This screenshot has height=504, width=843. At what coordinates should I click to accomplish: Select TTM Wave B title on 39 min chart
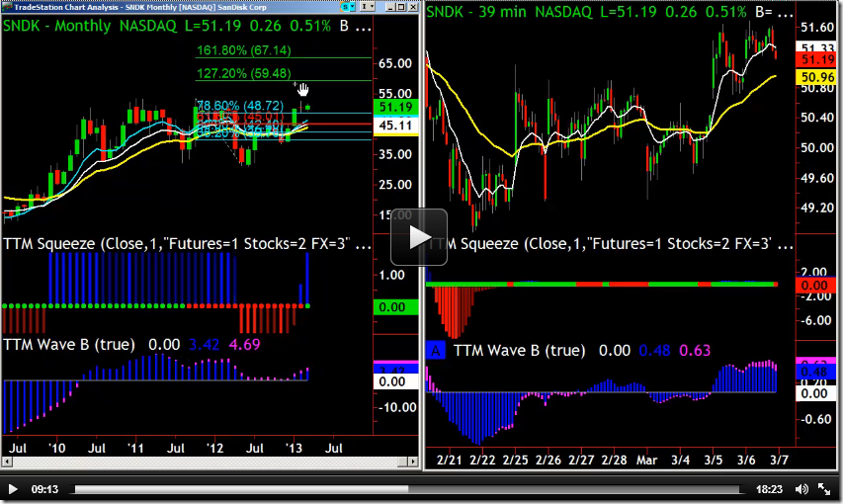point(520,351)
